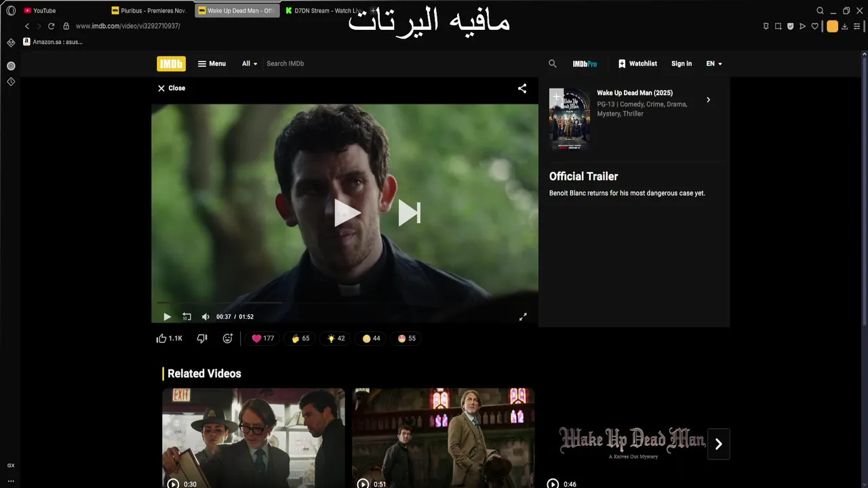React with the light bulb (42)
Image resolution: width=868 pixels, height=488 pixels.
click(x=336, y=338)
